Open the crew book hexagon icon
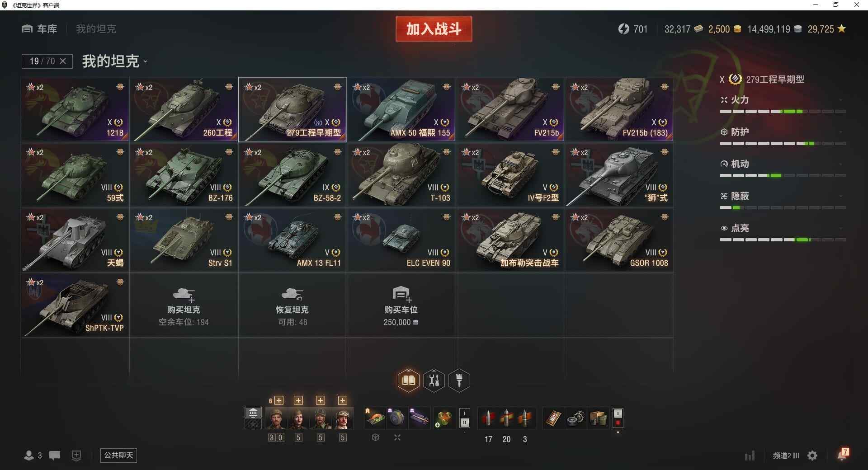868x470 pixels. coord(408,381)
